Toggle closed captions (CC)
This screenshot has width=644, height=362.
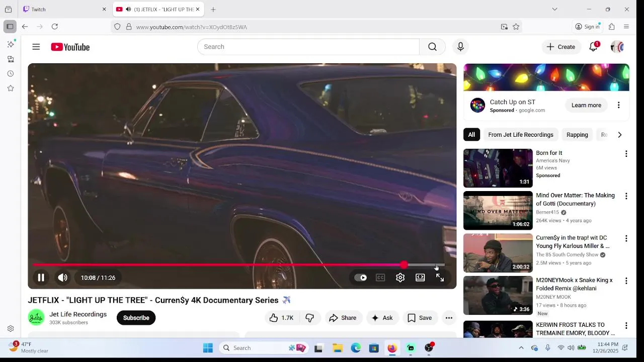click(x=380, y=278)
